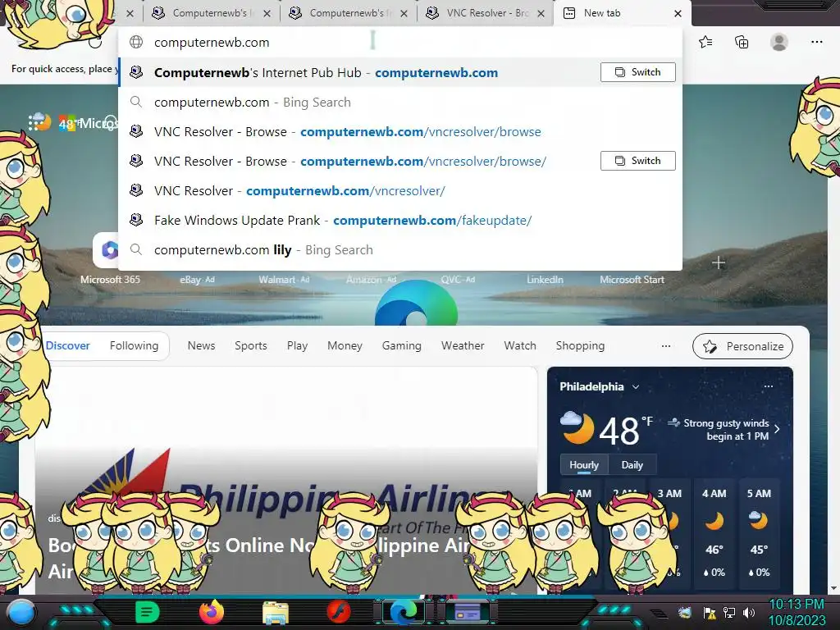Show more feed categories ellipsis
Screen dimensions: 840x630
coord(666,346)
